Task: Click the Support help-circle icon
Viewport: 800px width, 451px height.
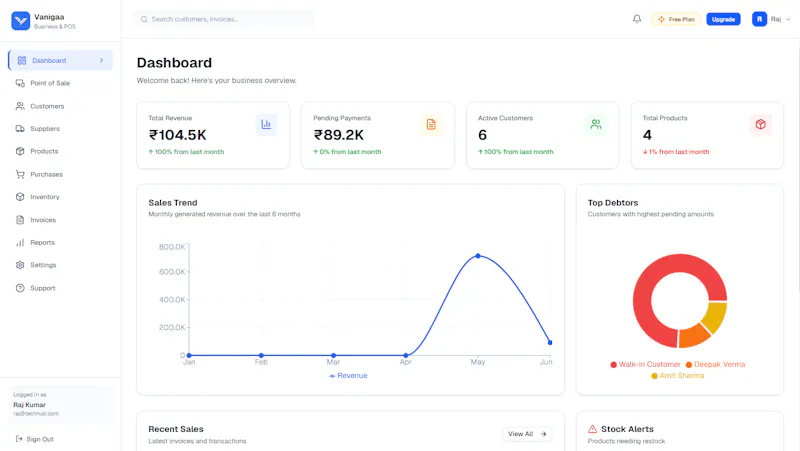Action: (20, 288)
